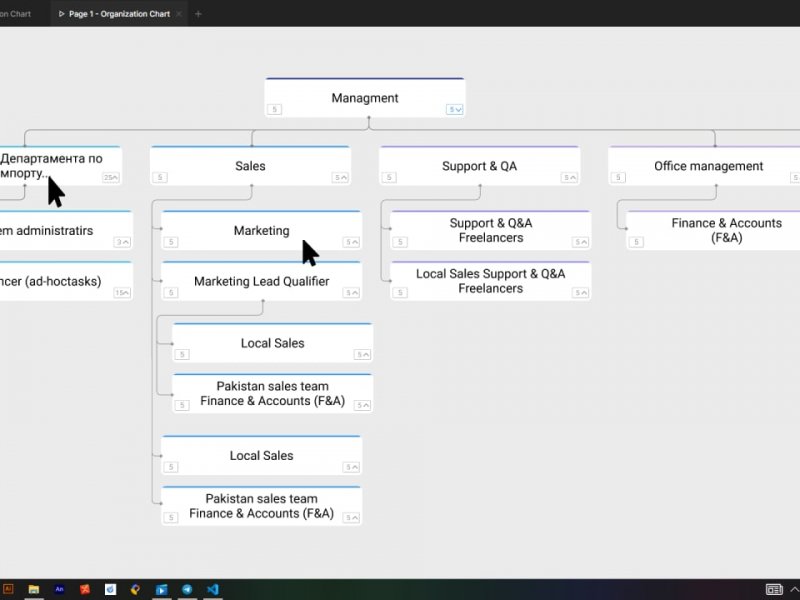Select Finance & Accounts title under Office management
Image resolution: width=800 pixels, height=600 pixels.
point(727,230)
